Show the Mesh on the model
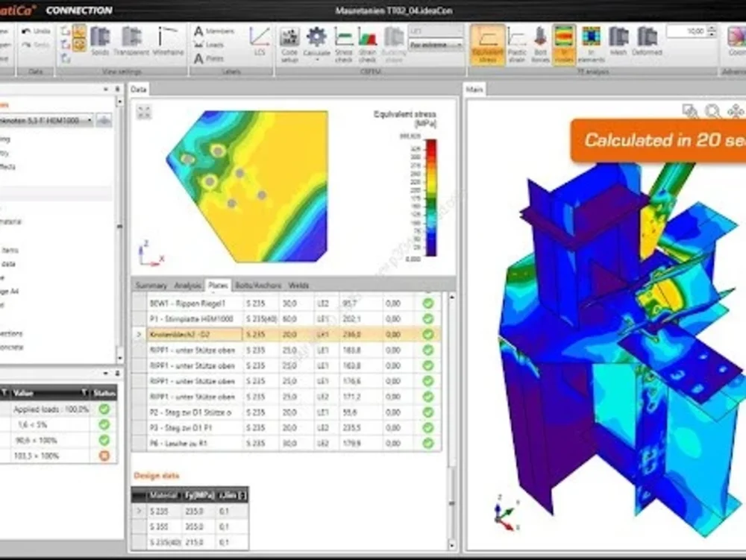 (618, 41)
